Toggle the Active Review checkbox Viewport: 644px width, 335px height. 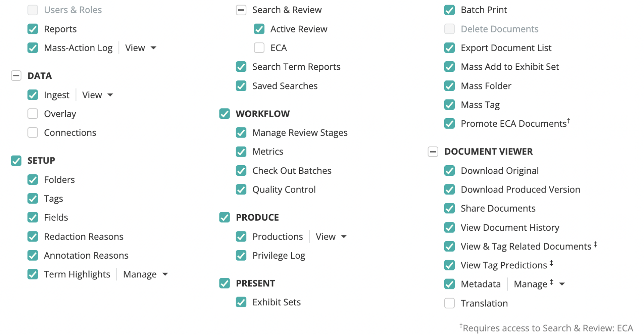[x=259, y=29]
